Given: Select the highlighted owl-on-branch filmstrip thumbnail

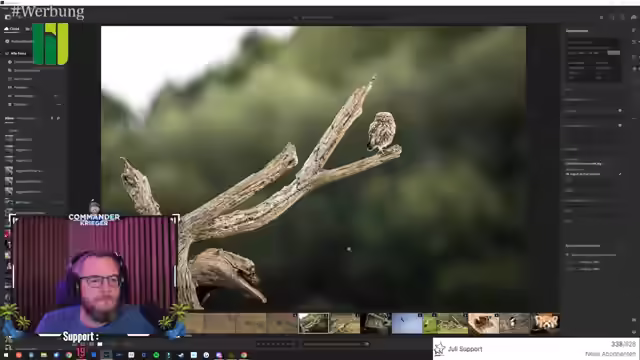Looking at the screenshot, I should click(x=313, y=323).
